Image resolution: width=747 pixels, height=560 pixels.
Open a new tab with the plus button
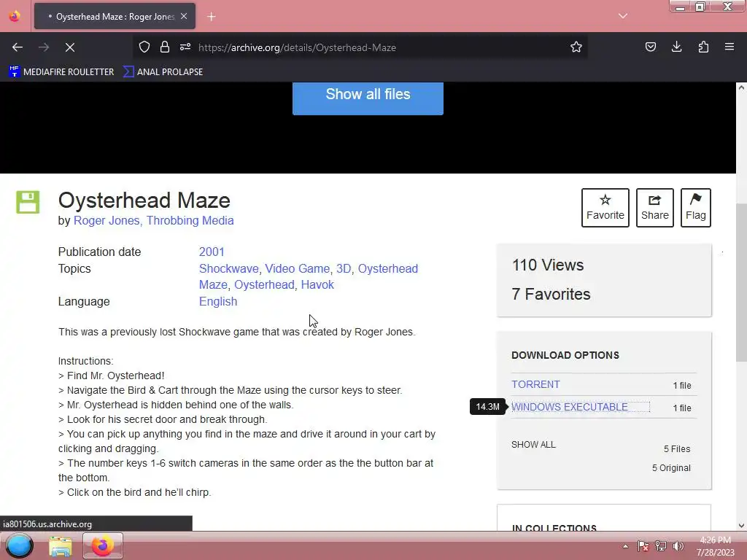(212, 17)
